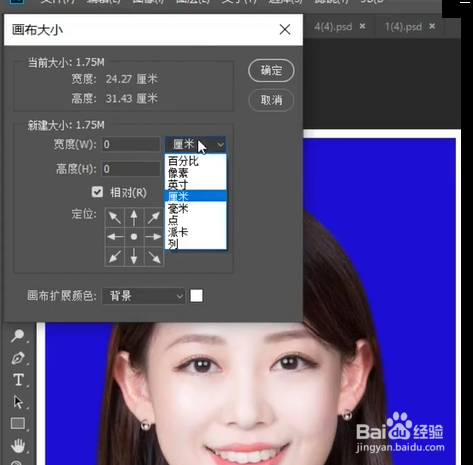Select the Pen tool

tap(18, 358)
